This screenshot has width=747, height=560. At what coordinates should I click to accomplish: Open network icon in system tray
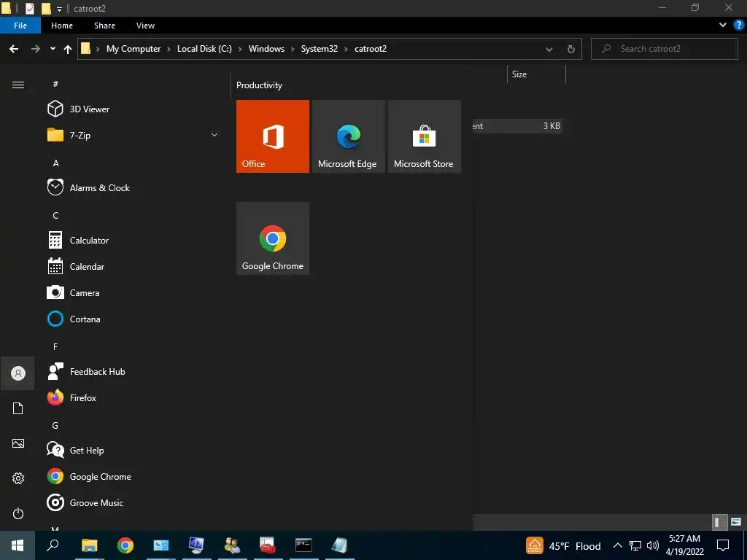pos(635,545)
